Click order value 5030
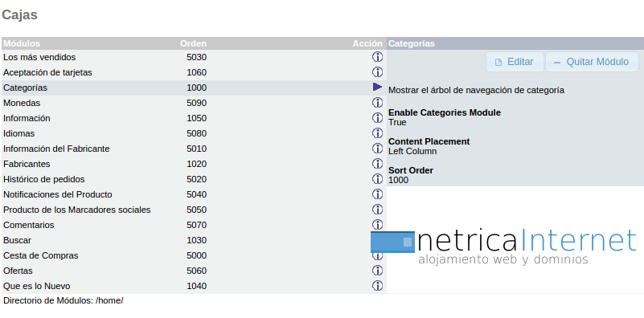 tap(197, 58)
